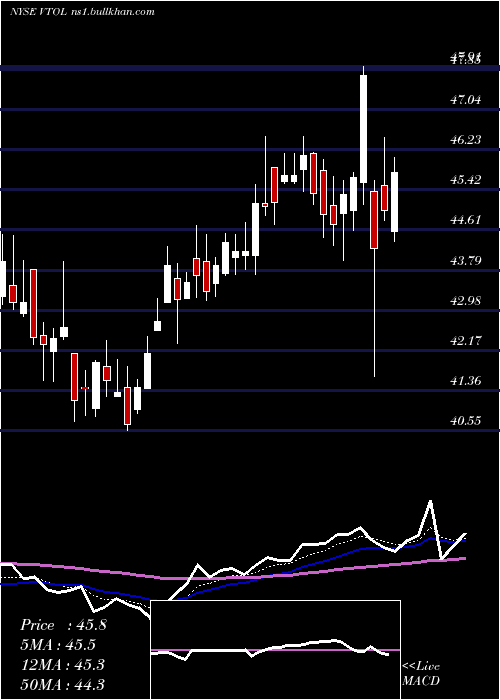This screenshot has width=500, height=700.
Task: Click the 44.61 price level label
Action: 466,220
